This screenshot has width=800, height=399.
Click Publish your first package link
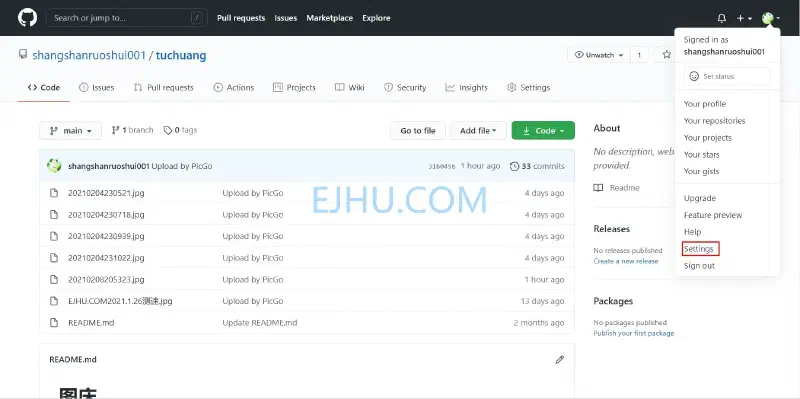pyautogui.click(x=633, y=333)
